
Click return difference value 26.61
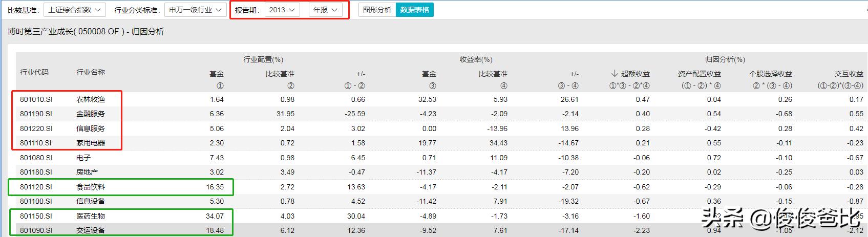pyautogui.click(x=570, y=99)
